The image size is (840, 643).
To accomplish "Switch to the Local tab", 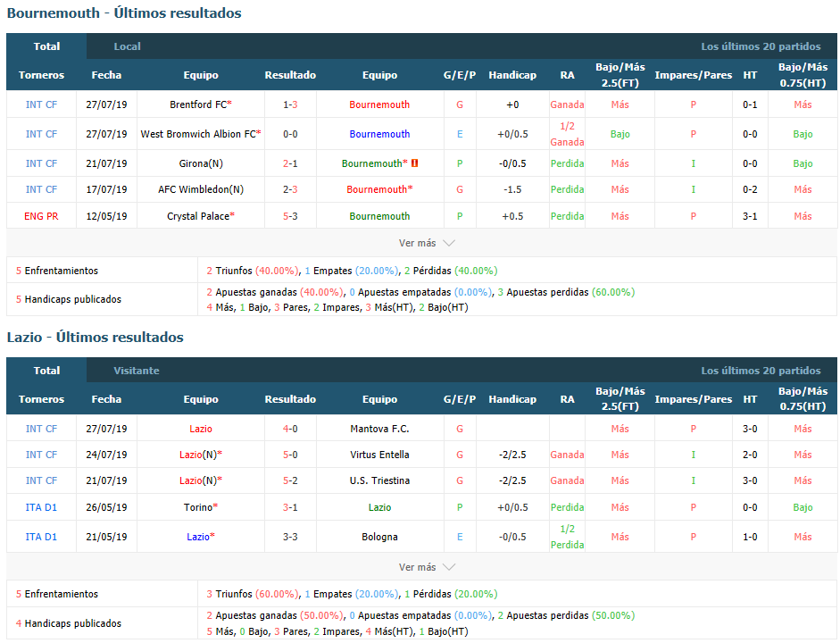I will point(127,46).
